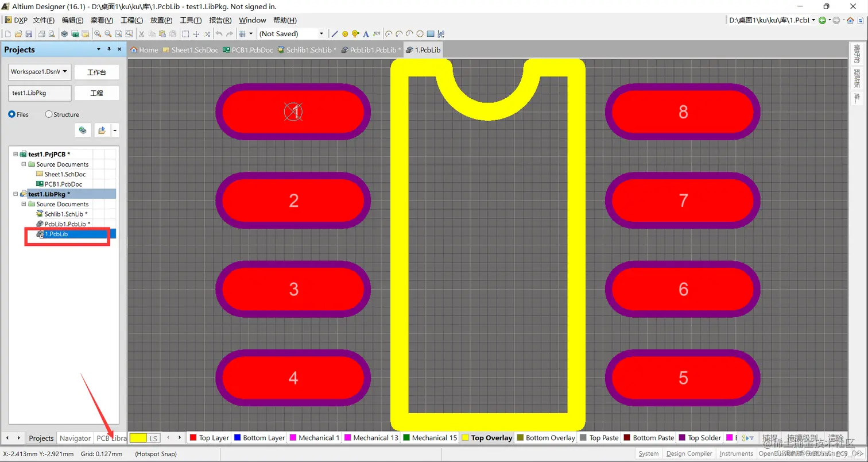The width and height of the screenshot is (868, 462).
Task: Click the Select Area dashed rectangle icon
Action: pos(185,34)
